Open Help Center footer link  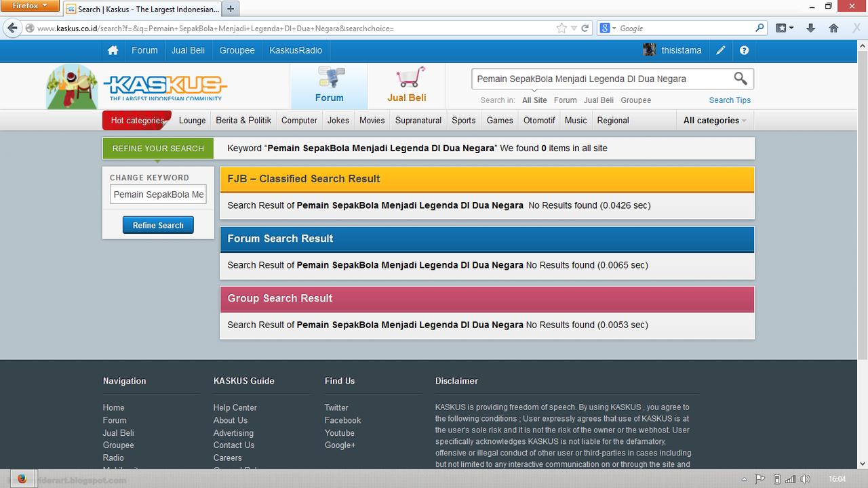coord(235,407)
